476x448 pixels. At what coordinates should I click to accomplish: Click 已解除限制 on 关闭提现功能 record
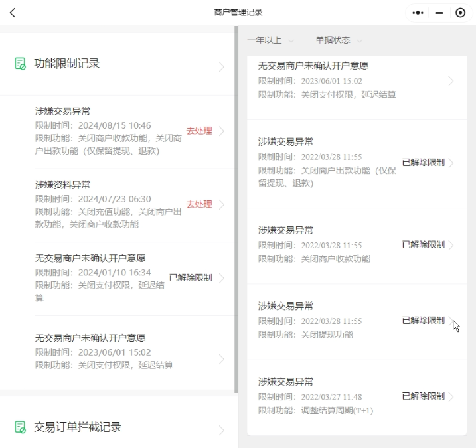click(x=423, y=320)
